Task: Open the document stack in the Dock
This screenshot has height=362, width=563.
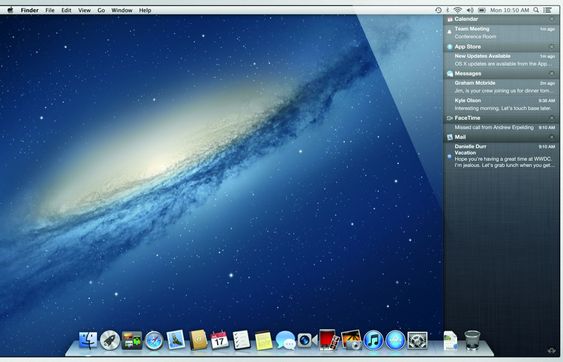Action: pos(450,340)
